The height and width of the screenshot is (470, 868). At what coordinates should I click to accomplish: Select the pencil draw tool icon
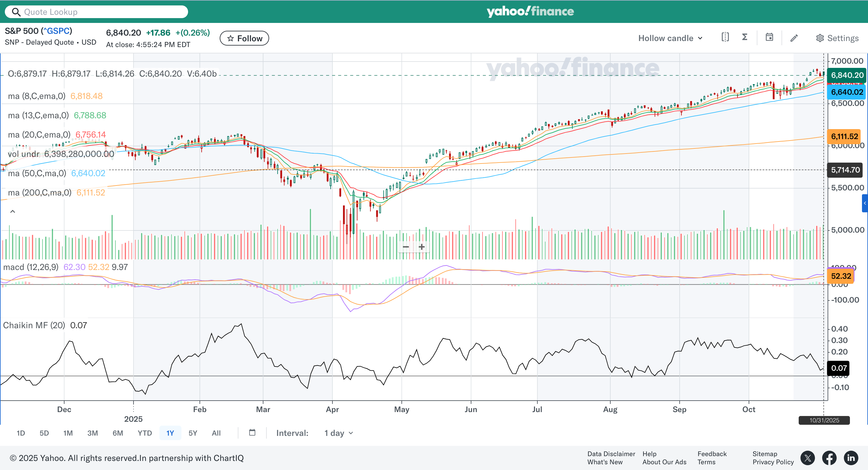794,38
